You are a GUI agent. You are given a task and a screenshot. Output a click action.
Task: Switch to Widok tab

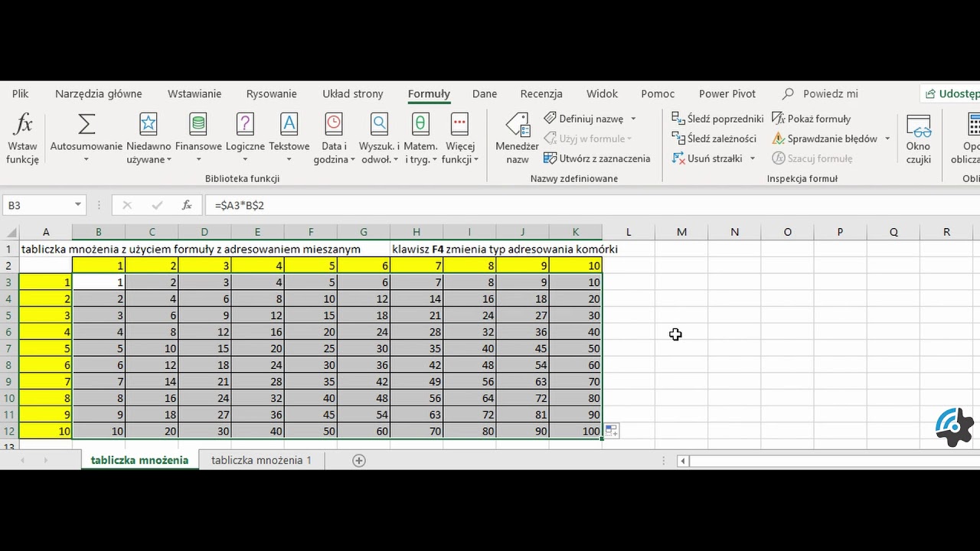point(602,93)
